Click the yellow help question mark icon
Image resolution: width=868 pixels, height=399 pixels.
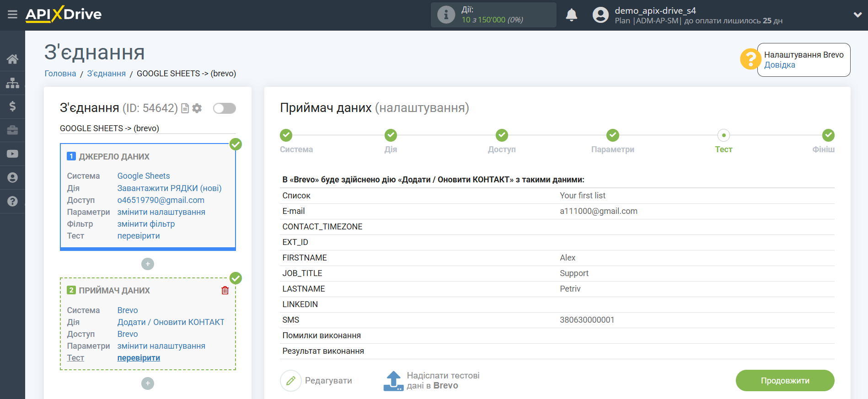750,59
